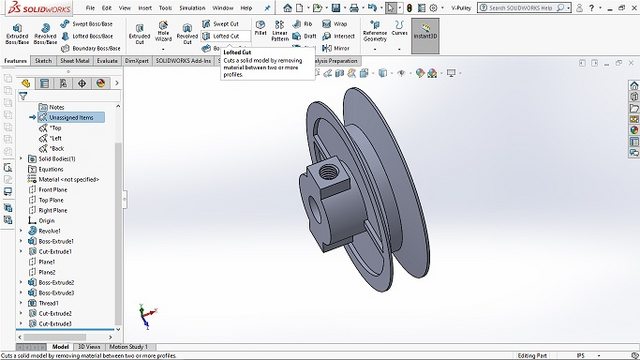640x360 pixels.
Task: Click the Print icon in the title toolbar
Action: [x=354, y=8]
